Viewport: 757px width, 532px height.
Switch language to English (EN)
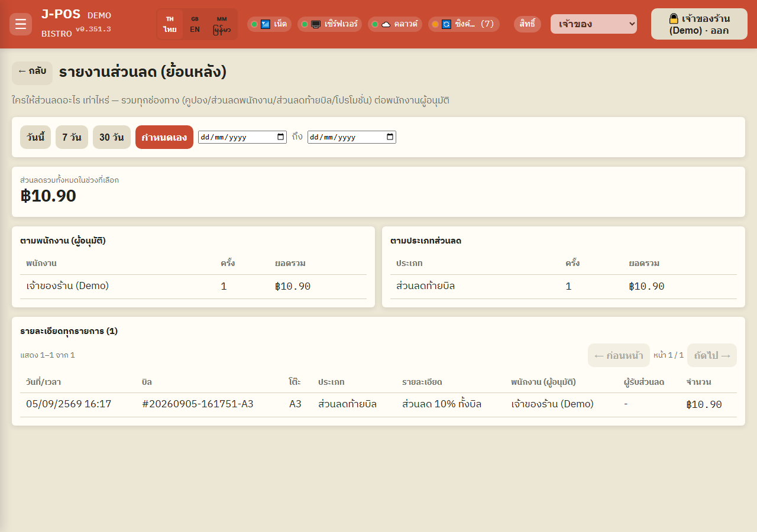195,24
